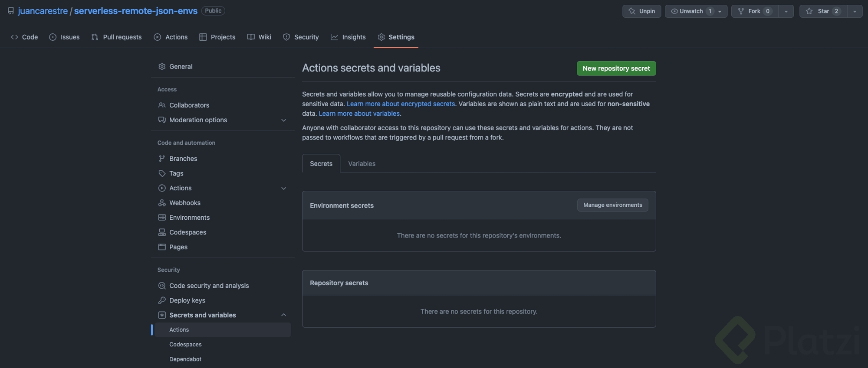View the Insights tab

(x=348, y=37)
